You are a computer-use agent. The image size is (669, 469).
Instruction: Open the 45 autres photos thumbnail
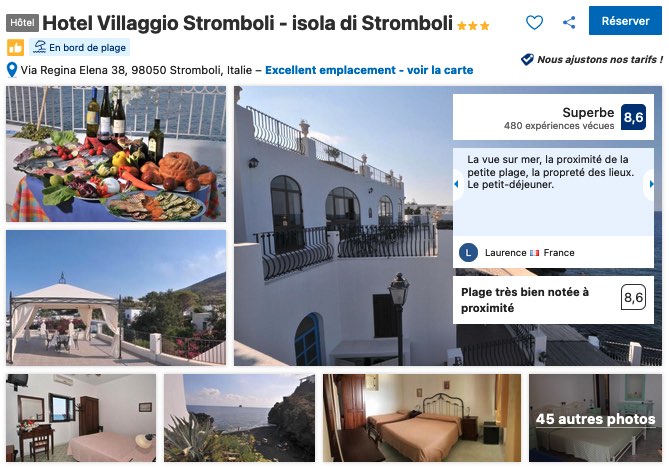point(595,418)
